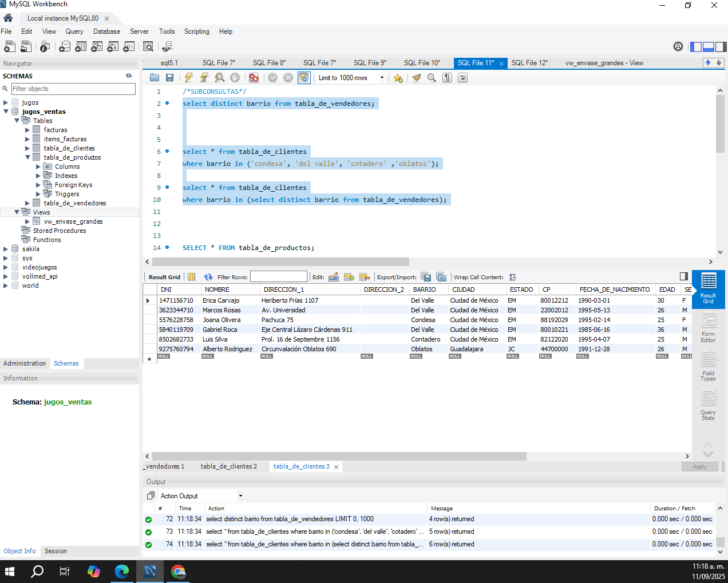The image size is (728, 583).
Task: Open the Windows Start menu
Action: (9, 571)
